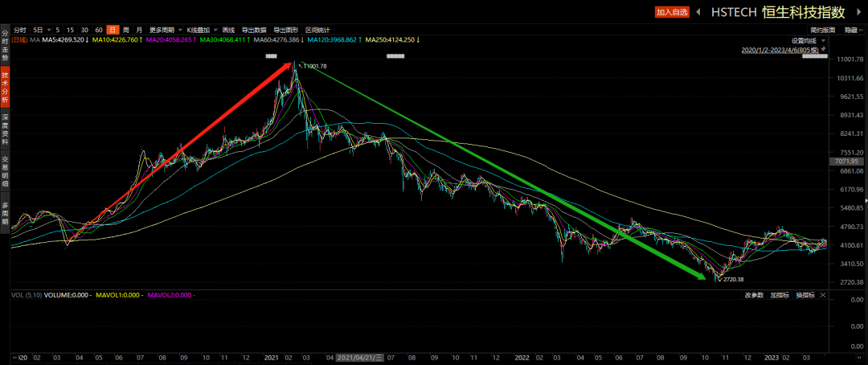Open 区间统计 range statistics

tap(317, 30)
